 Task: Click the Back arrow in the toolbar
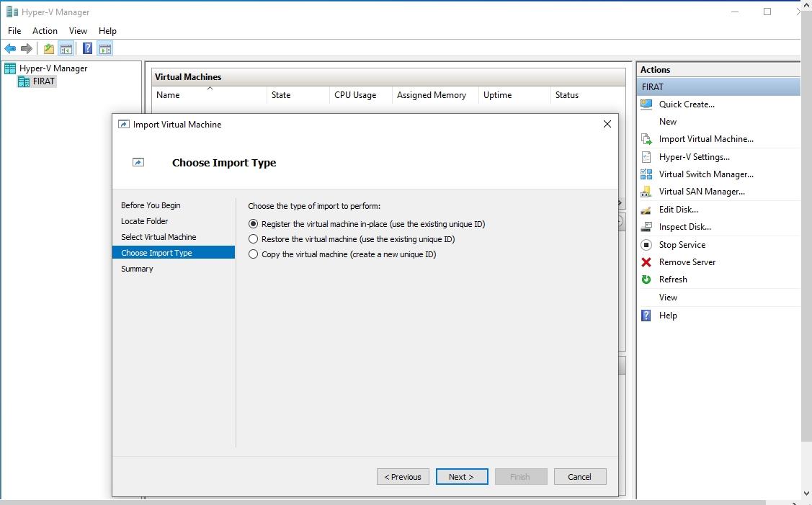point(10,49)
